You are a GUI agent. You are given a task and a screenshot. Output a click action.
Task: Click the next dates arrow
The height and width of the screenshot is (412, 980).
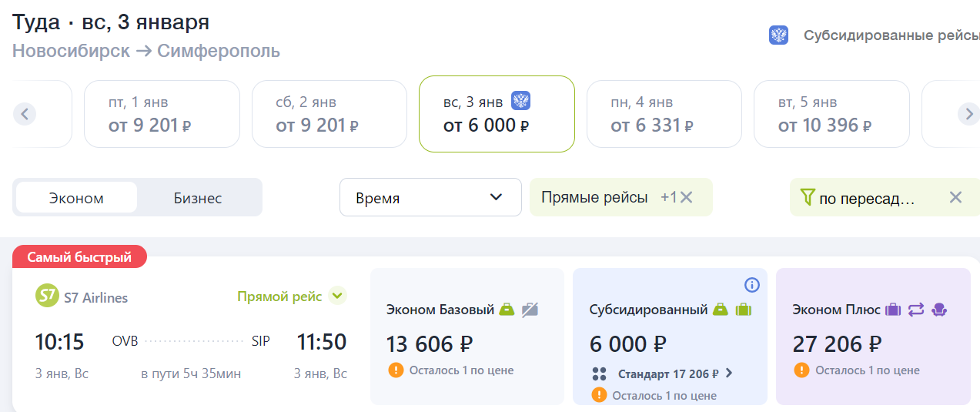pyautogui.click(x=968, y=114)
